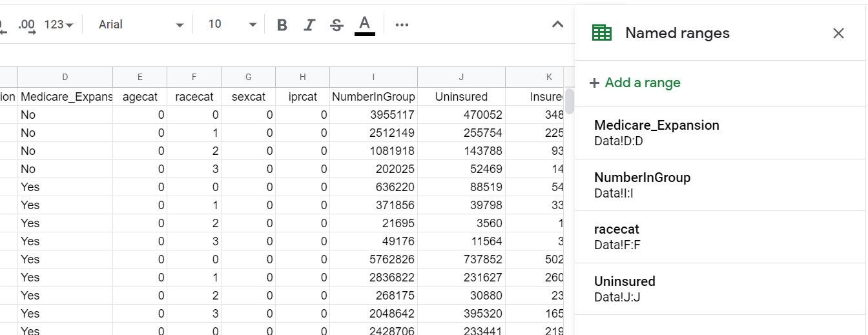
Task: Apply strikethrough formatting
Action: (336, 25)
